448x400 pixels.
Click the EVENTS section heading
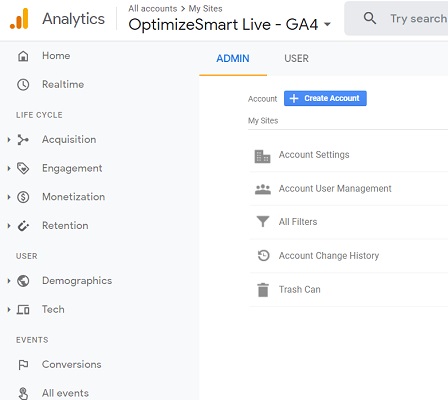coord(32,340)
